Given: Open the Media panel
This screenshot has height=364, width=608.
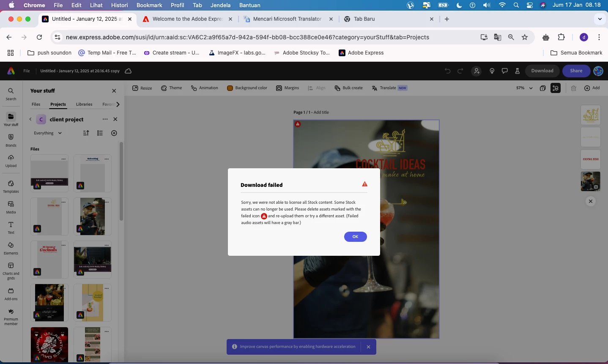Looking at the screenshot, I should [x=11, y=207].
